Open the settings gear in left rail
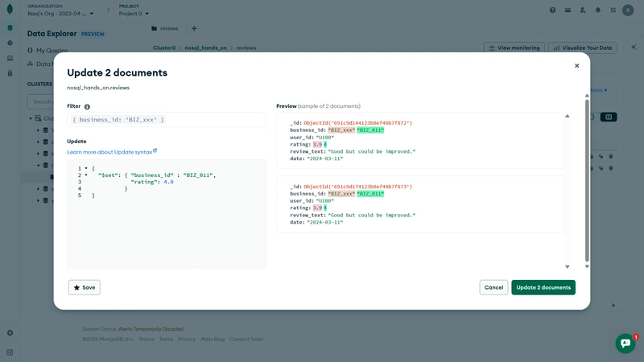Image resolution: width=644 pixels, height=362 pixels. (10, 333)
